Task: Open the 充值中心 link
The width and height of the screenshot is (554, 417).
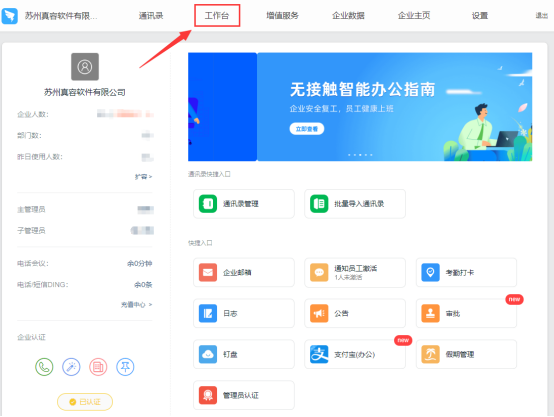Action: click(136, 304)
